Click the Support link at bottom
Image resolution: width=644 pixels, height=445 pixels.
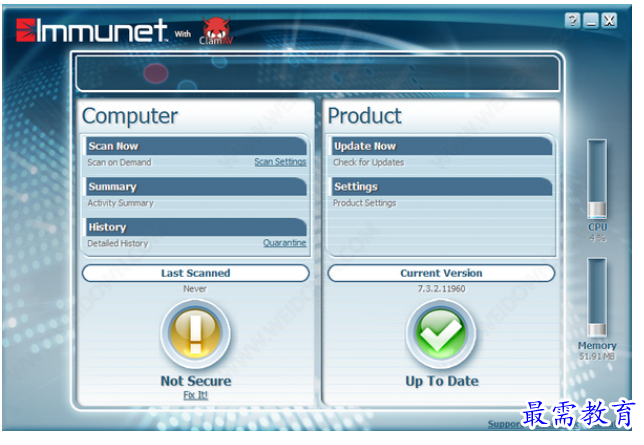click(x=504, y=424)
